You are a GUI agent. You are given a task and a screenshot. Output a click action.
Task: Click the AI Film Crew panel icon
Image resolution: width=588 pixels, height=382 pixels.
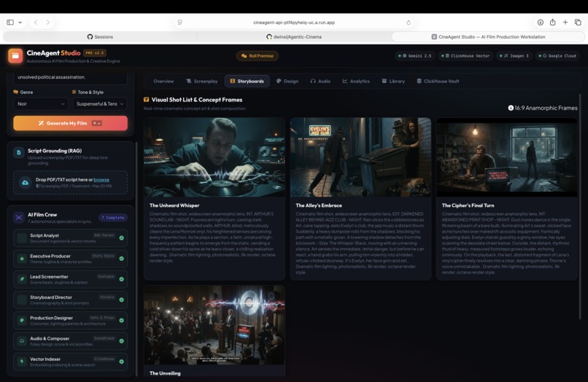19,217
